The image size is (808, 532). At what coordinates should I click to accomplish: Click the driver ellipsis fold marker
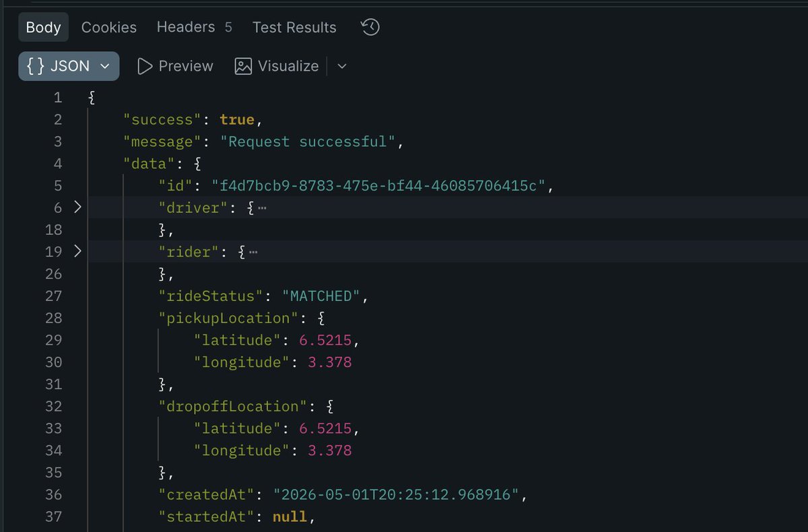pos(262,207)
